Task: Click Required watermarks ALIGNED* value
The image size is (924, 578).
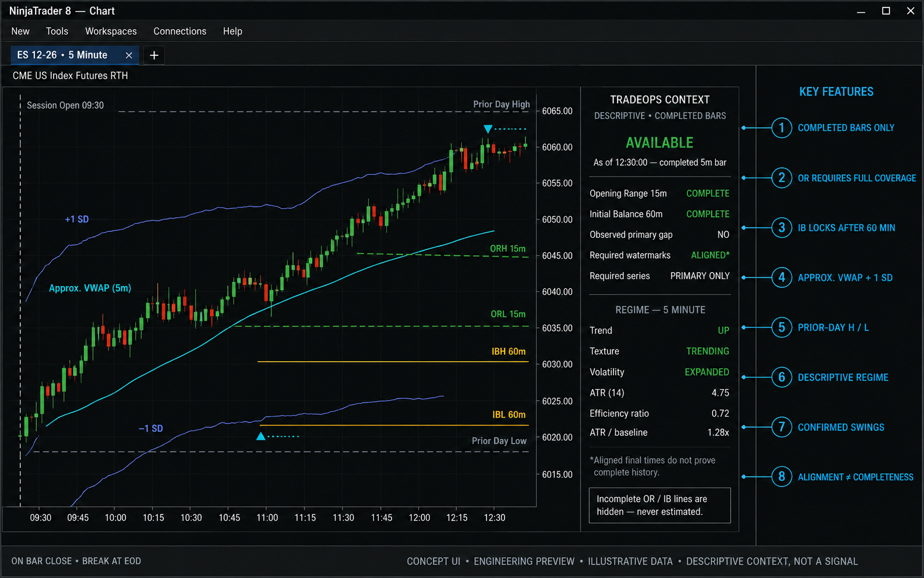Action: pos(710,255)
